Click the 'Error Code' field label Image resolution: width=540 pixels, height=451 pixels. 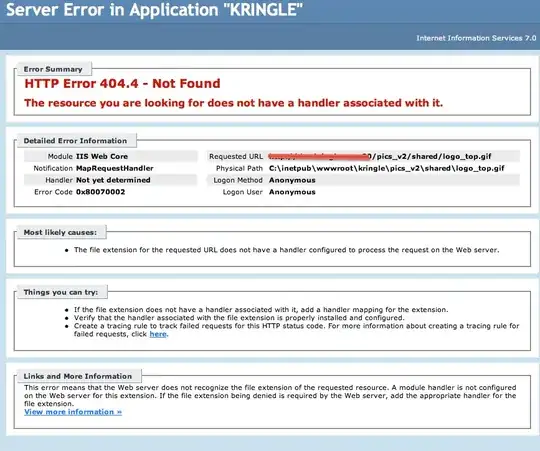pyautogui.click(x=53, y=192)
